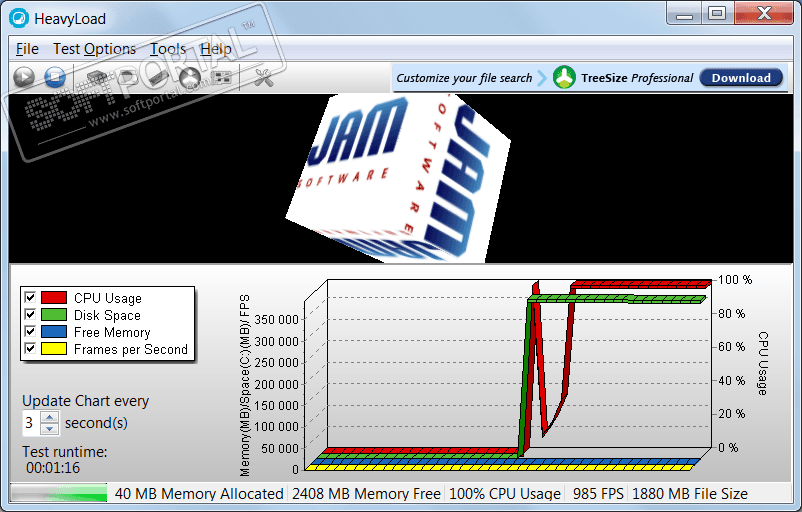Open options via wrench and screwdriver icon
This screenshot has width=802, height=512.
(263, 78)
